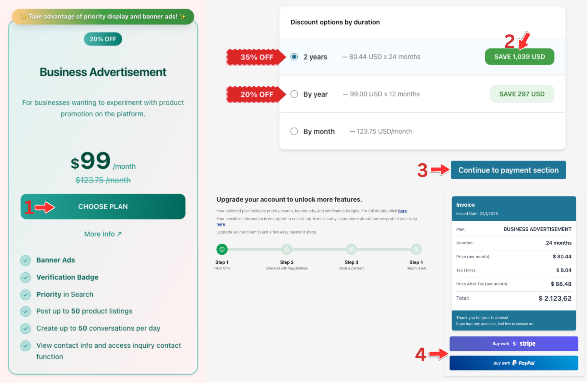This screenshot has height=383, width=588.
Task: Click the Step 2 checkout circle icon
Action: click(286, 249)
